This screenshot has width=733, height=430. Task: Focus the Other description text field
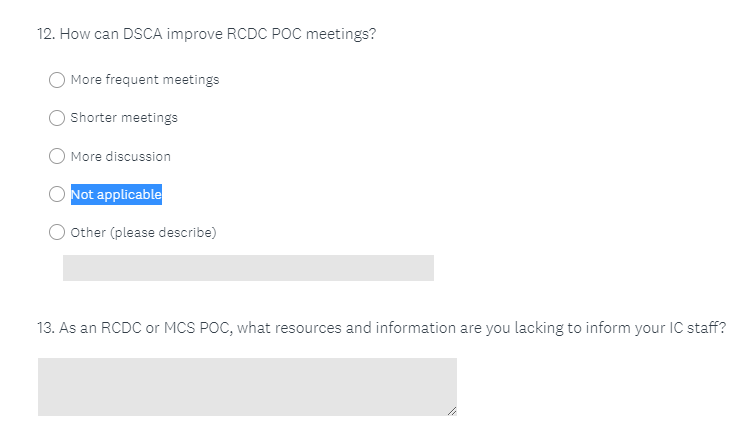tap(248, 268)
